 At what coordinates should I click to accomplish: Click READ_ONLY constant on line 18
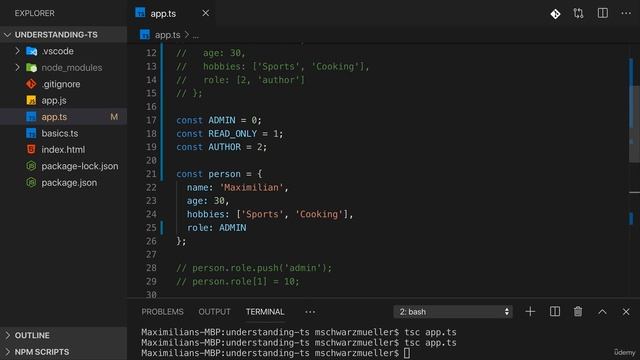pyautogui.click(x=233, y=134)
